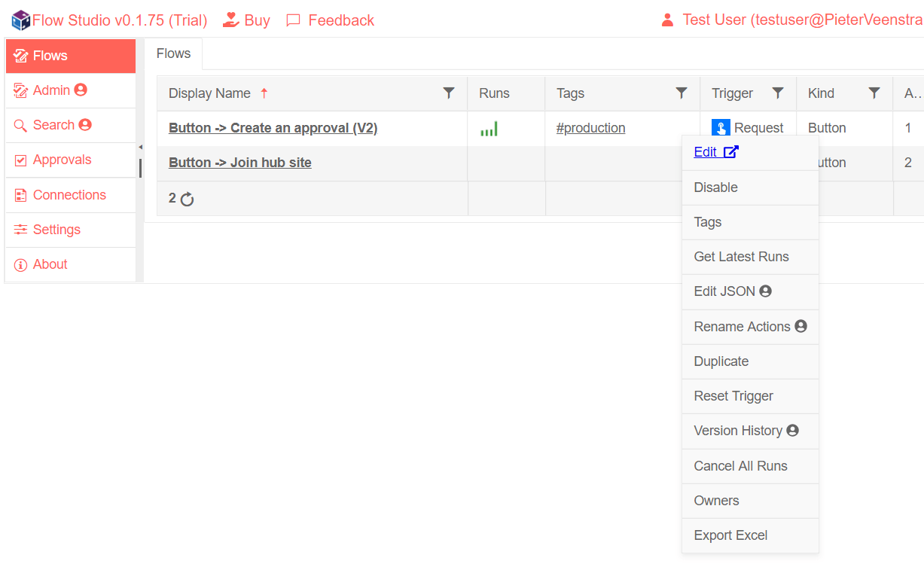
Task: Select Reset Trigger menu entry
Action: coord(750,396)
